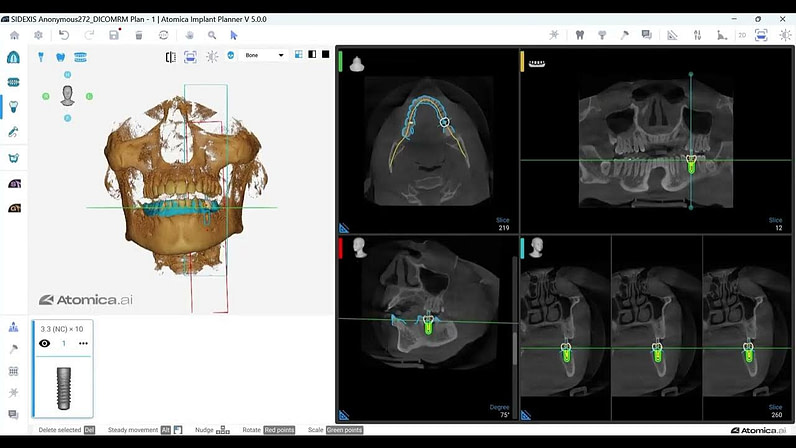Open the comments icon in right toolbar

[647, 35]
